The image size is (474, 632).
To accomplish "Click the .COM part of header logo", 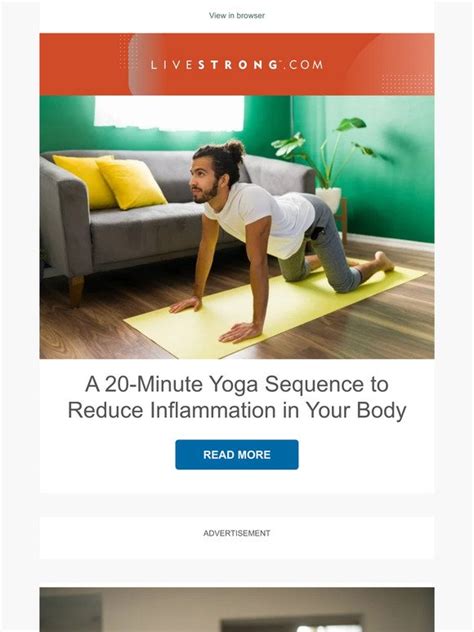I will (303, 65).
